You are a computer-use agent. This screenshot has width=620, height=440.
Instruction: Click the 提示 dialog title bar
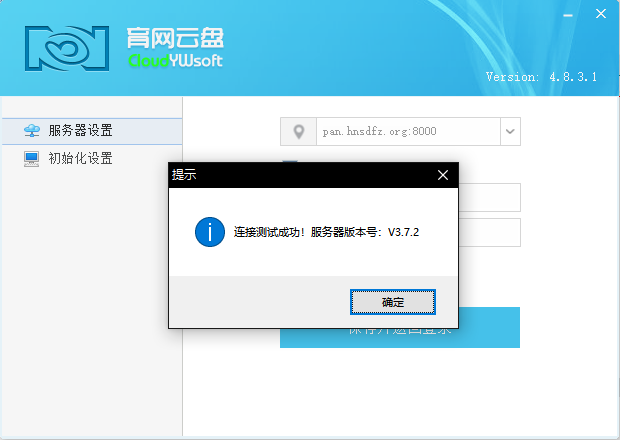[x=300, y=175]
